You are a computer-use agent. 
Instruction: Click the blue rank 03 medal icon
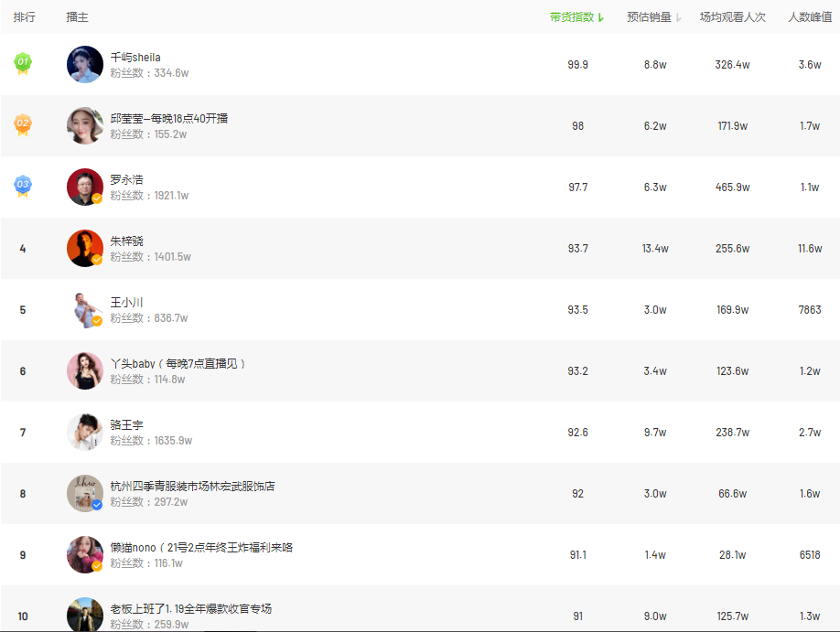(x=23, y=186)
